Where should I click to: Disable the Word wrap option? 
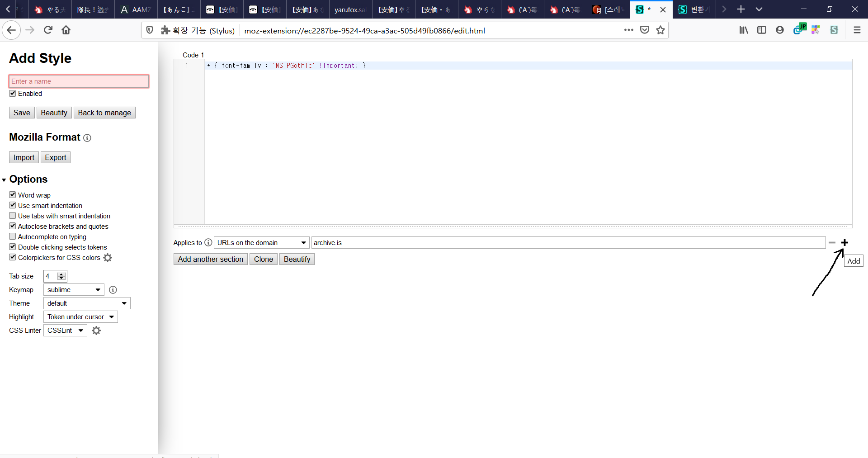[x=13, y=195]
